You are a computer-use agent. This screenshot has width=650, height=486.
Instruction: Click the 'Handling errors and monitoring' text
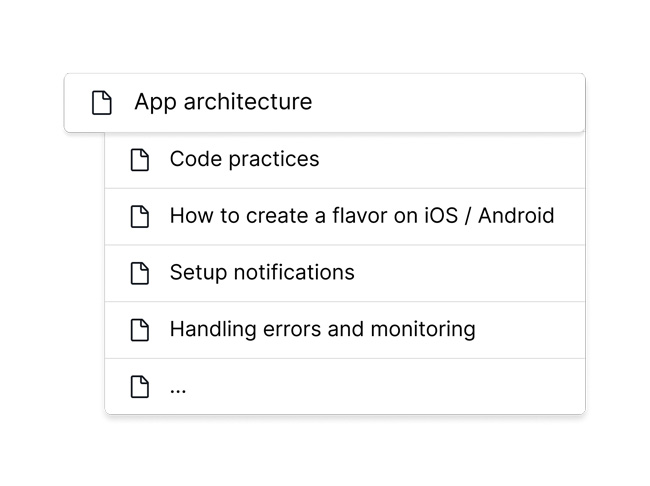(x=323, y=330)
